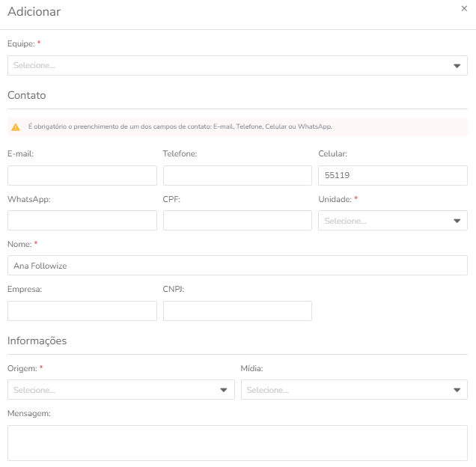Select the Celular field containing 55119
476x467 pixels.
393,175
